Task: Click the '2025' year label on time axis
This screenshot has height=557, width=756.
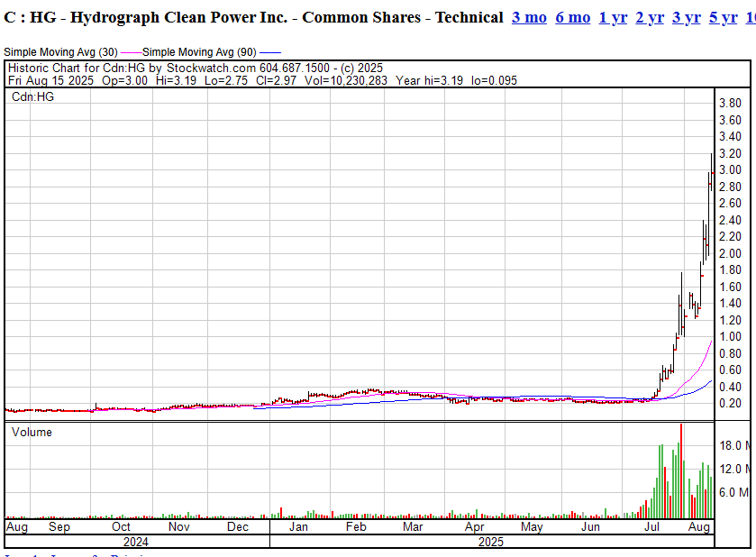Action: [x=491, y=542]
